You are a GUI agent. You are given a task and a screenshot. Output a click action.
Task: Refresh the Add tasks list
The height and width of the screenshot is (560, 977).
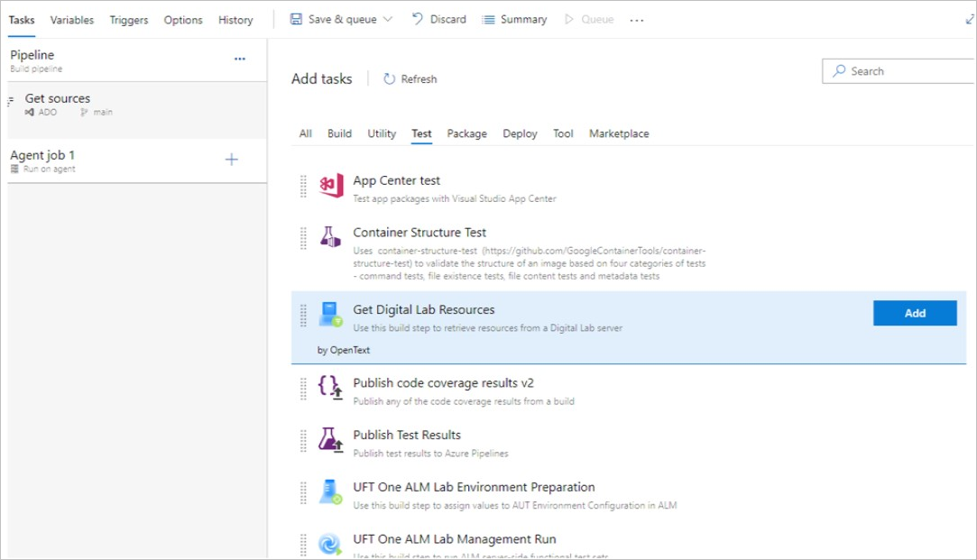tap(410, 79)
